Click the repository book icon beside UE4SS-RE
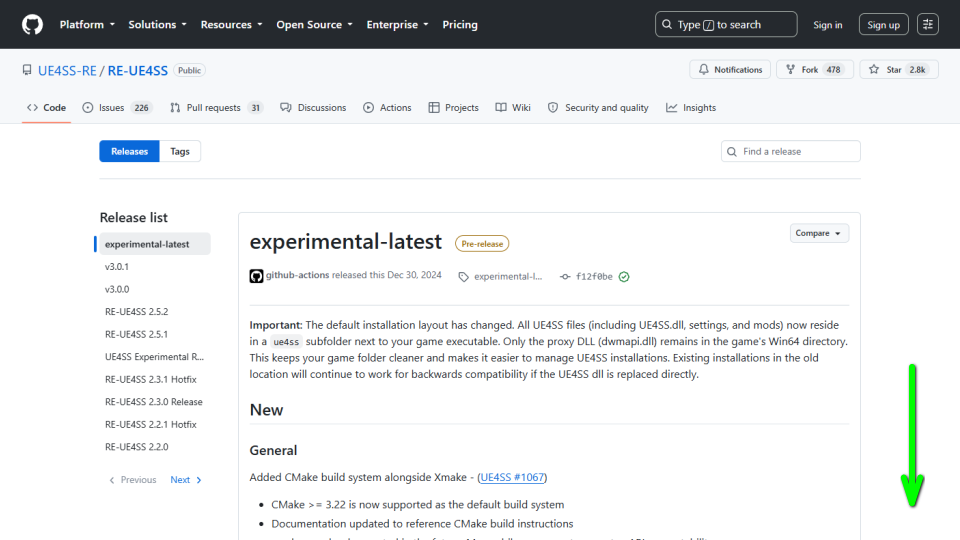 tap(27, 70)
